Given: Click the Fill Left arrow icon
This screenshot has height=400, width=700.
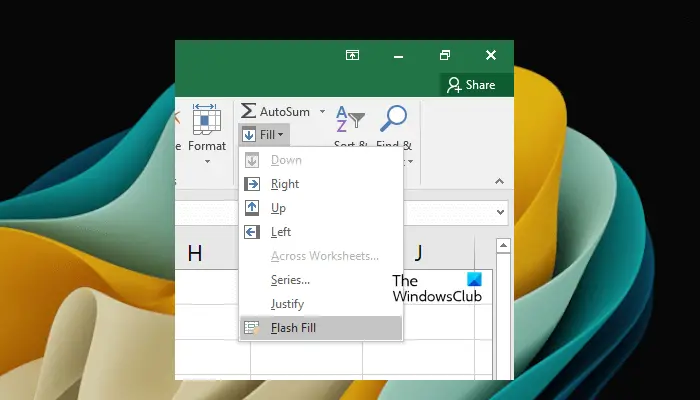Looking at the screenshot, I should [x=252, y=232].
